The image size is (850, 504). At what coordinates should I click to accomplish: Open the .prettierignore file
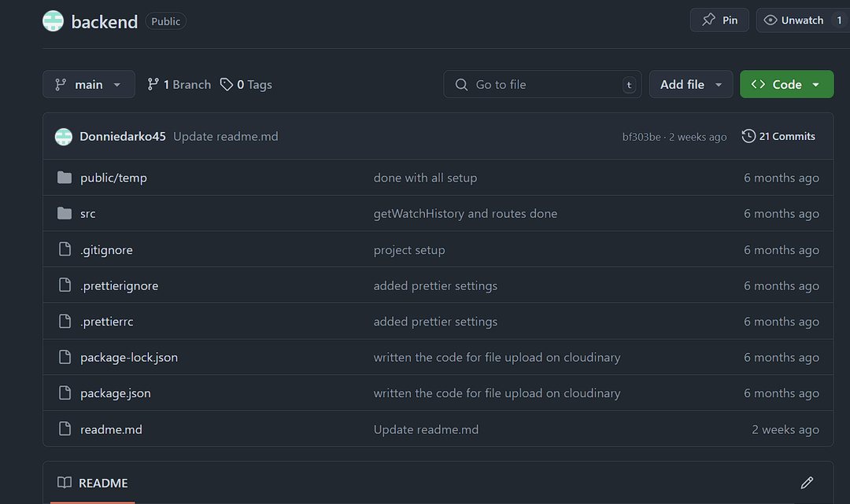click(120, 285)
